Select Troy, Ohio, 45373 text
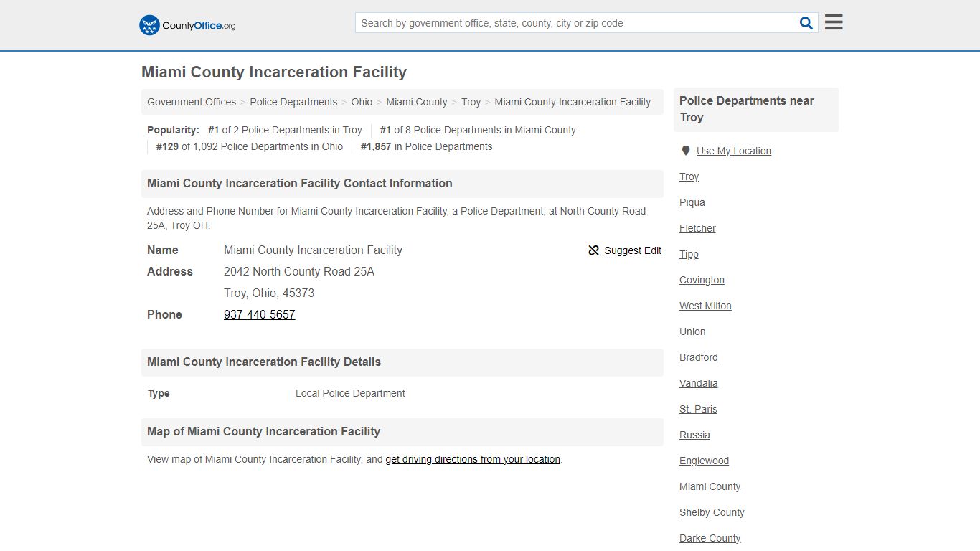The image size is (980, 551). (x=269, y=293)
